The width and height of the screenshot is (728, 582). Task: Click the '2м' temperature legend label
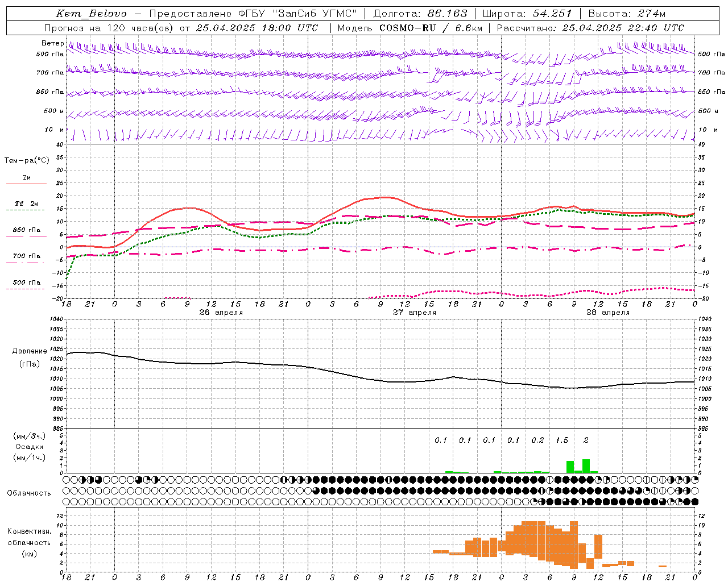pos(27,178)
